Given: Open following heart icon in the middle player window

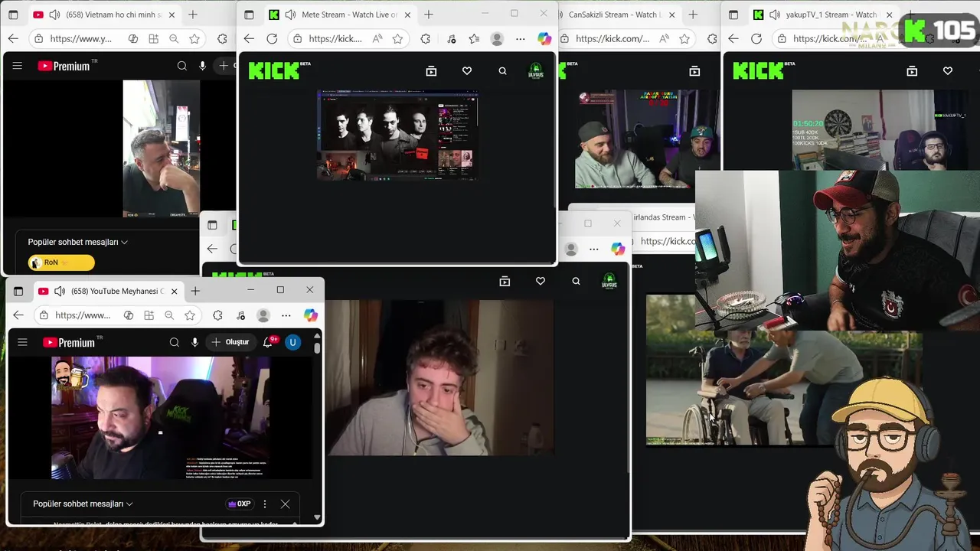Looking at the screenshot, I should click(x=541, y=281).
